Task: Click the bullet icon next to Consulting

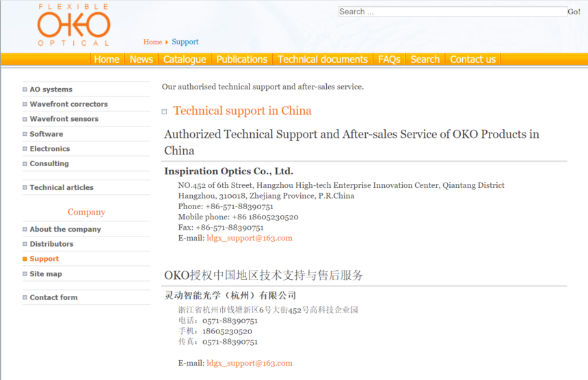Action: [x=25, y=164]
